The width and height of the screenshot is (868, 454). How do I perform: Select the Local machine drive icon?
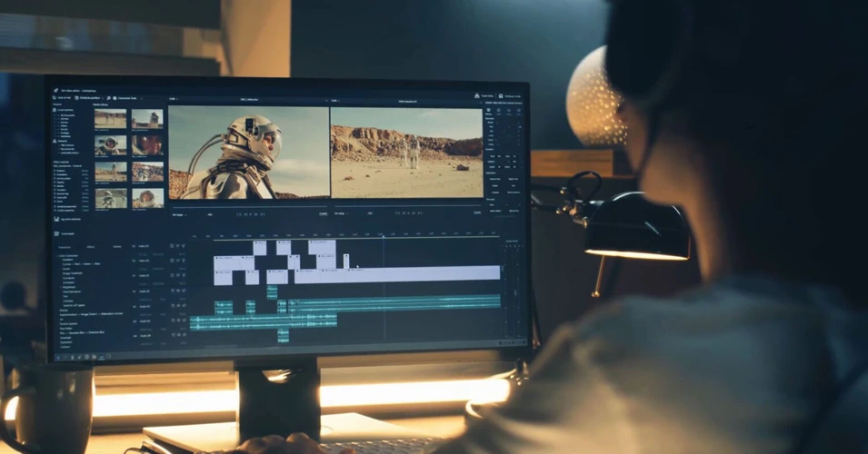(x=55, y=110)
